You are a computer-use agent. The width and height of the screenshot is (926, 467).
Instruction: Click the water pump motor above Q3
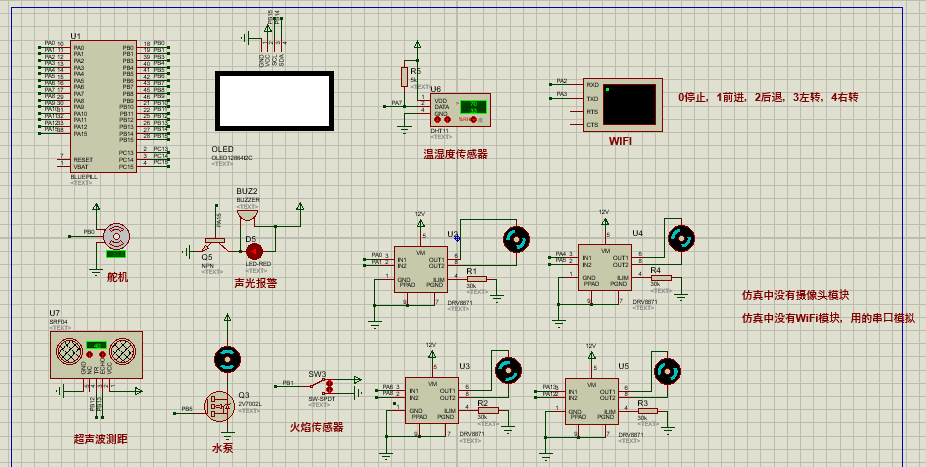point(227,359)
